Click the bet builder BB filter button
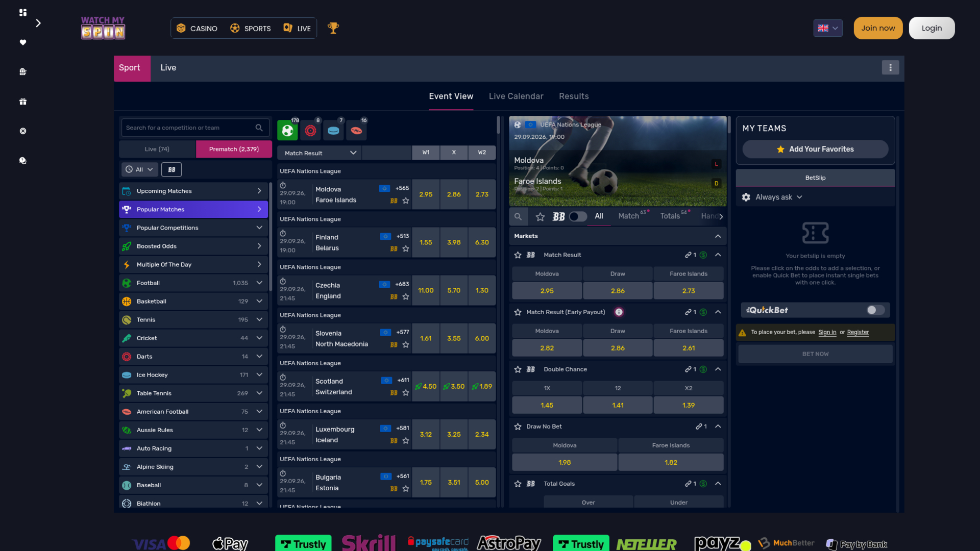 171,169
